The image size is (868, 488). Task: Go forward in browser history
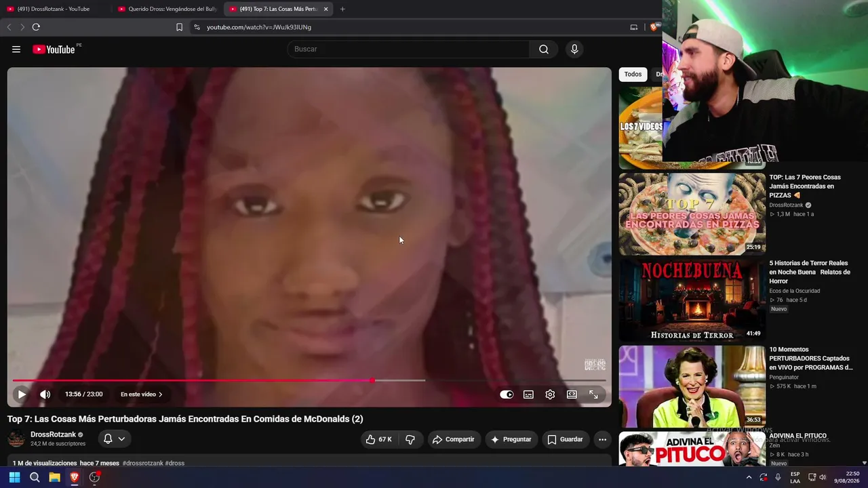point(22,27)
